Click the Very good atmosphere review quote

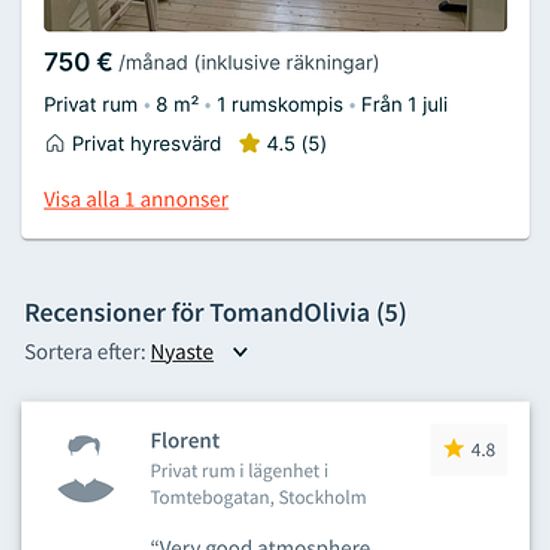point(260,544)
